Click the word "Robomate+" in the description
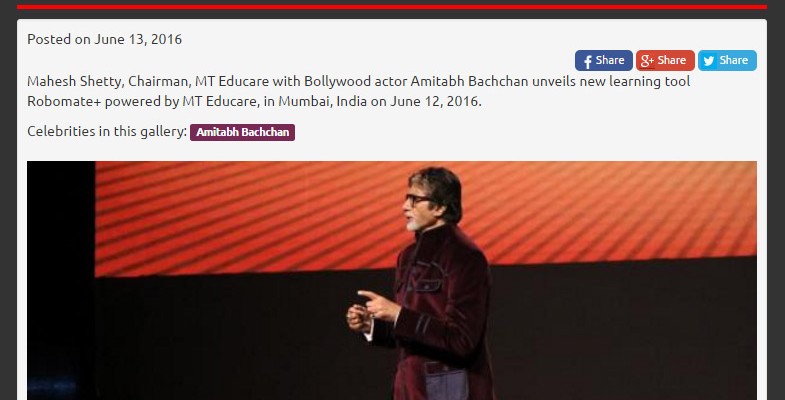 pyautogui.click(x=64, y=101)
